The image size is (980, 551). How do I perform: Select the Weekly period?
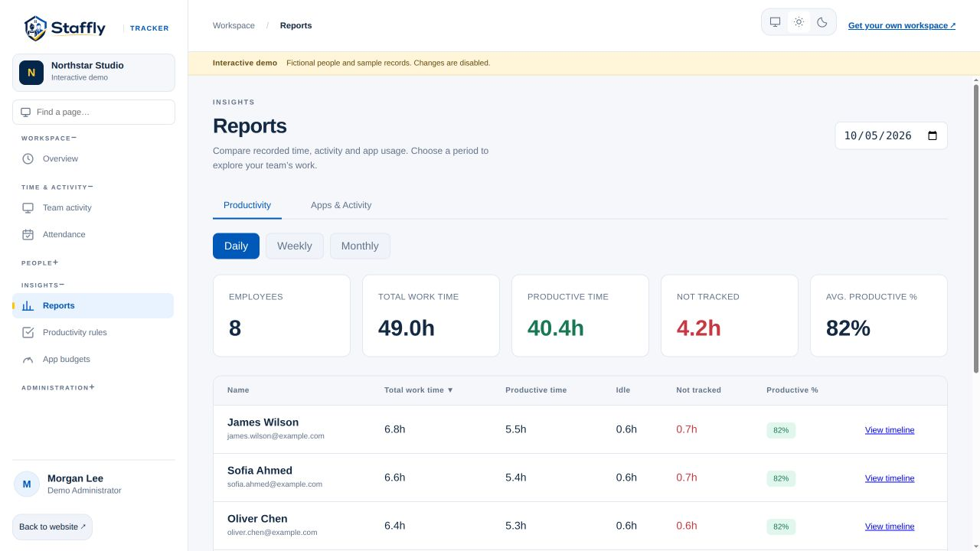pos(295,246)
